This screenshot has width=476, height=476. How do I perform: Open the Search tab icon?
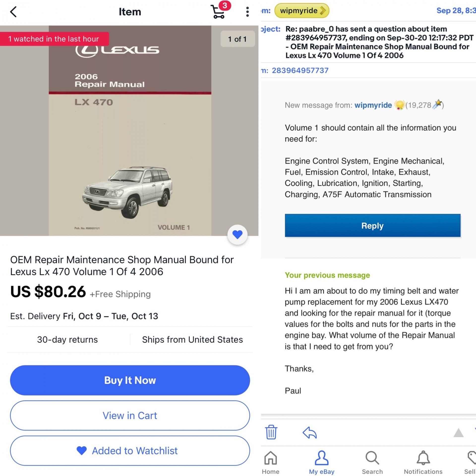(372, 462)
